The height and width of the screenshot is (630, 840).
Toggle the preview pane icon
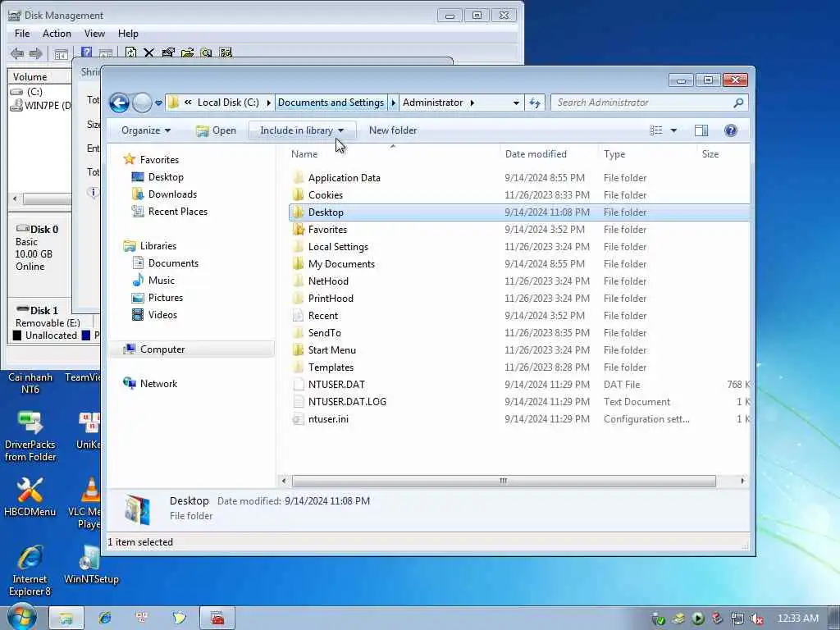tap(701, 130)
